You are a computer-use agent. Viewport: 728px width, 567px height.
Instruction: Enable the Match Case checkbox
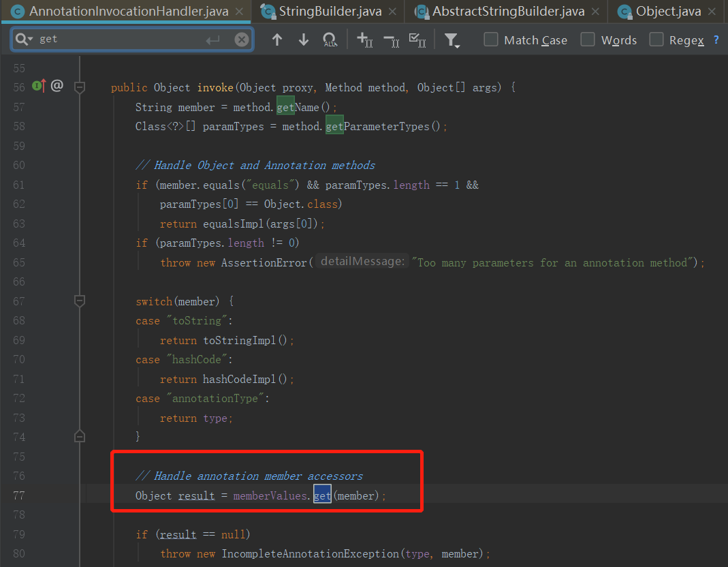(491, 40)
